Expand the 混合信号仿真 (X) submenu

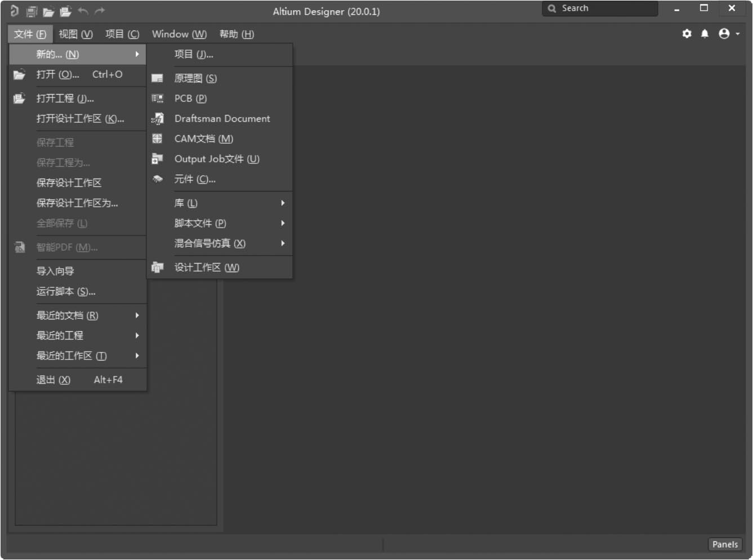220,244
